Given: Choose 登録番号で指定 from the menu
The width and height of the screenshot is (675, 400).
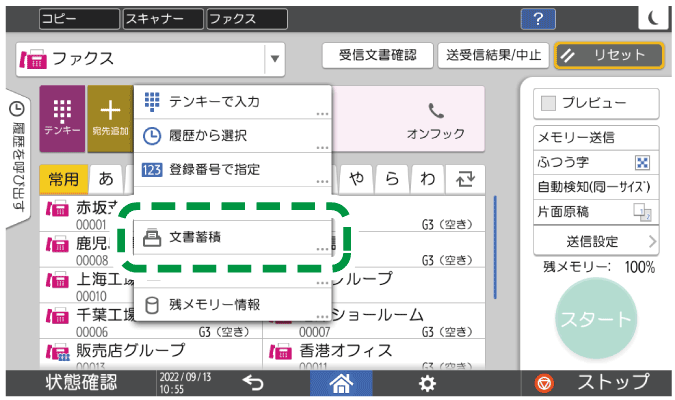Looking at the screenshot, I should (x=232, y=170).
